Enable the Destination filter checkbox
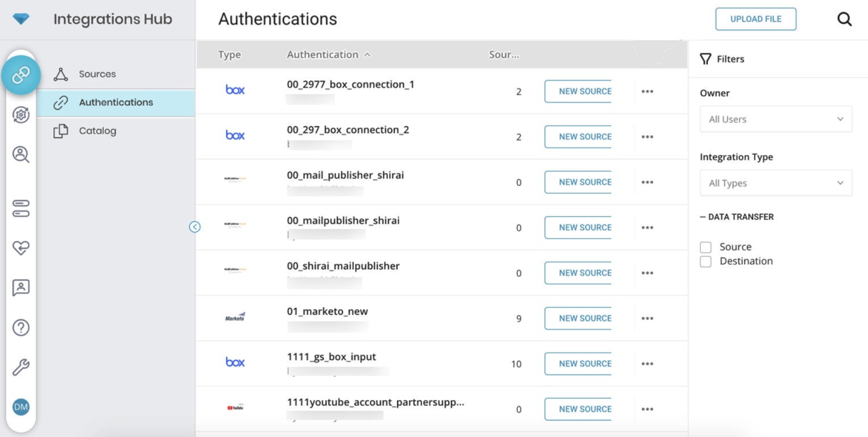Screen dimensions: 868x437 706,261
